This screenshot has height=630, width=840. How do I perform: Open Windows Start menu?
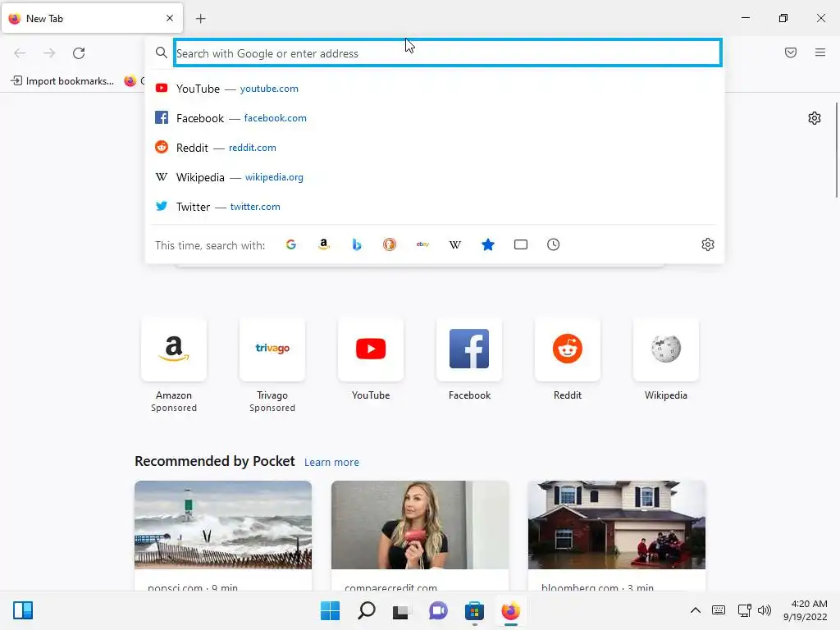pos(330,610)
